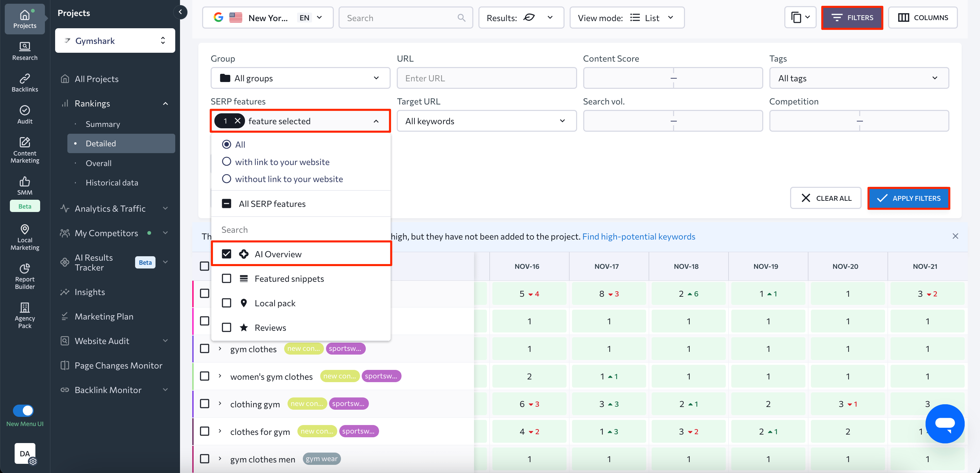Check the Local pack checkbox
Screen dimensions: 980x473
point(227,303)
